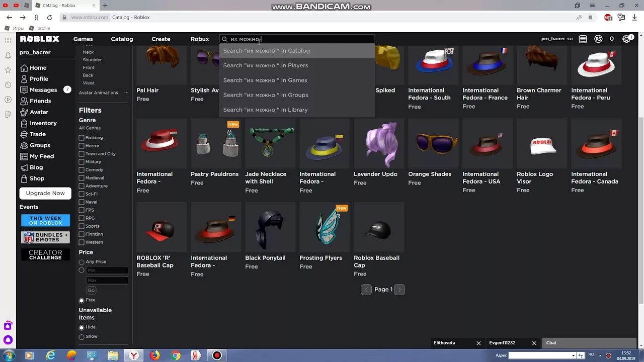Check the Military genre filter
Viewport: 644px width, 362px height.
coord(82,162)
